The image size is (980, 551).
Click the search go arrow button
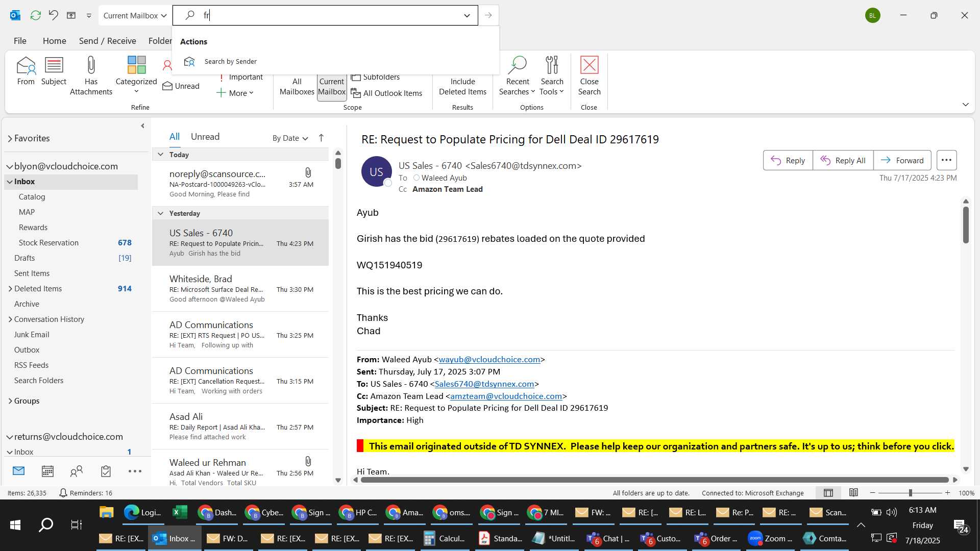[x=488, y=15]
